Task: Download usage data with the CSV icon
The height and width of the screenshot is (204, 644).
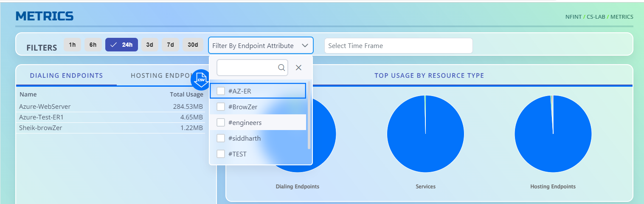Action: tap(201, 80)
